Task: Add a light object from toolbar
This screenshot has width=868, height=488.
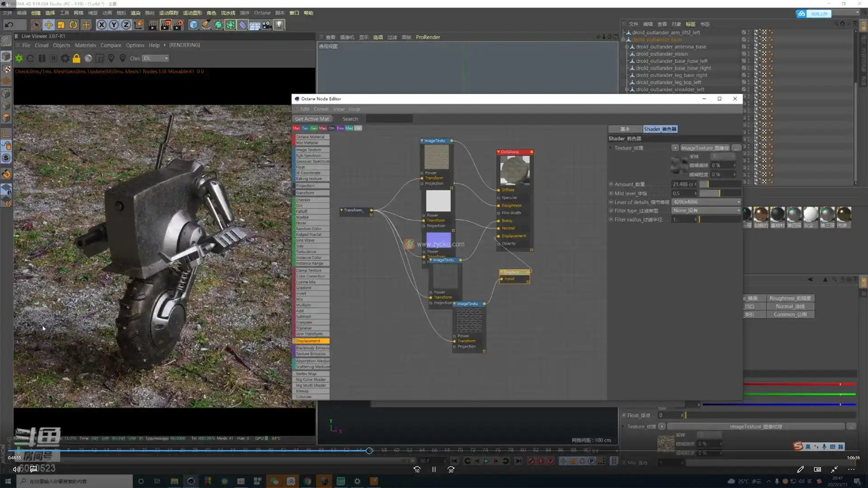Action: 279,25
